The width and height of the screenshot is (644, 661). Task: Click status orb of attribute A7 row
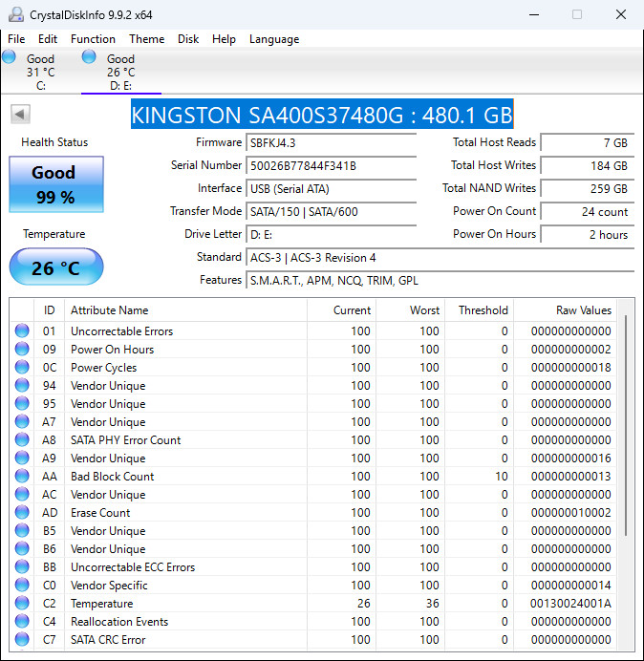22,421
